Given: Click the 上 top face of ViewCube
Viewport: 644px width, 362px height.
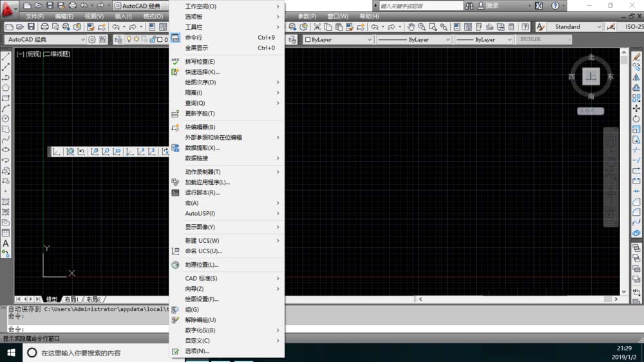Looking at the screenshot, I should 591,77.
